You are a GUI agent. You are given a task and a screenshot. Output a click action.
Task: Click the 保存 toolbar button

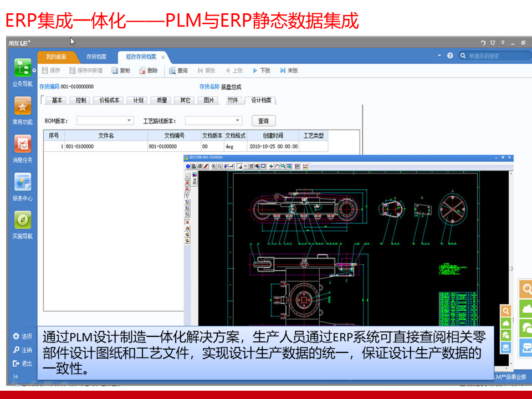[51, 70]
